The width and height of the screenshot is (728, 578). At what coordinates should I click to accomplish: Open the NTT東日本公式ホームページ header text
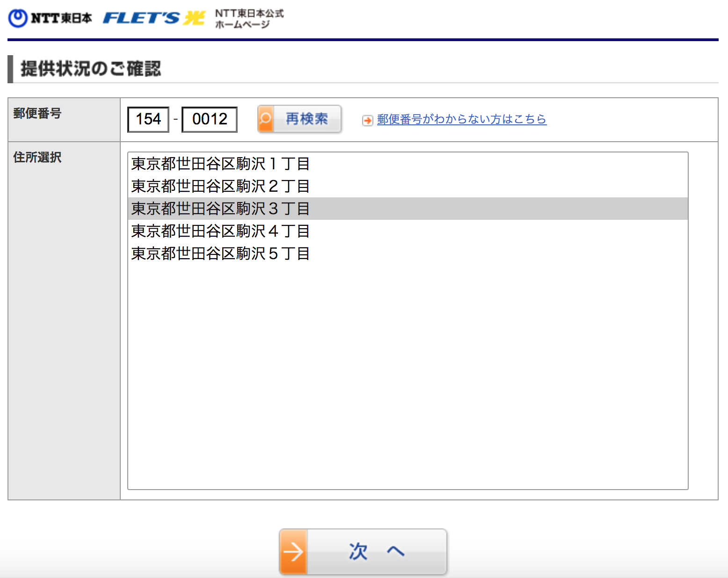pos(249,19)
